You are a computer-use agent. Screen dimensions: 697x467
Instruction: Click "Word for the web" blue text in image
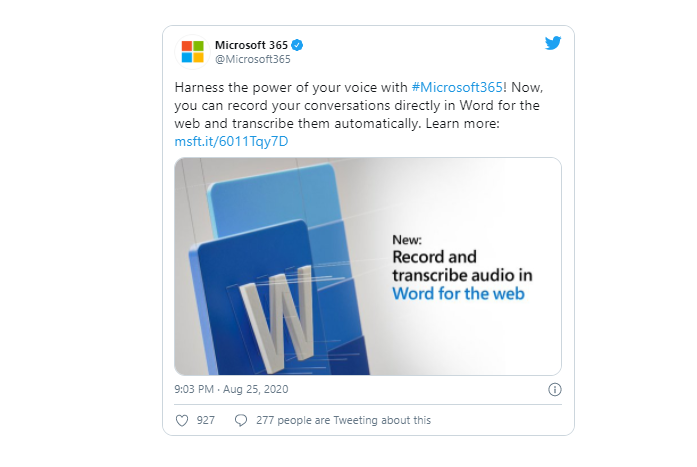pos(458,294)
